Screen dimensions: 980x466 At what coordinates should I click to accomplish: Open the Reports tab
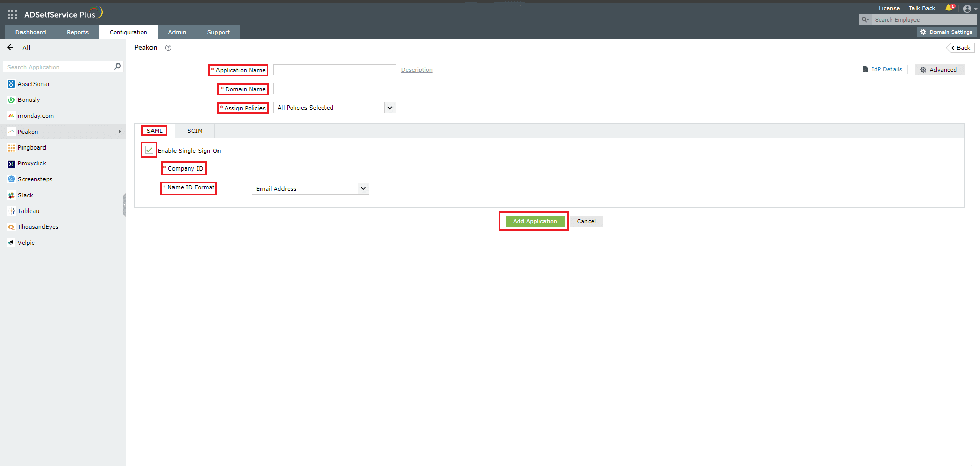78,32
